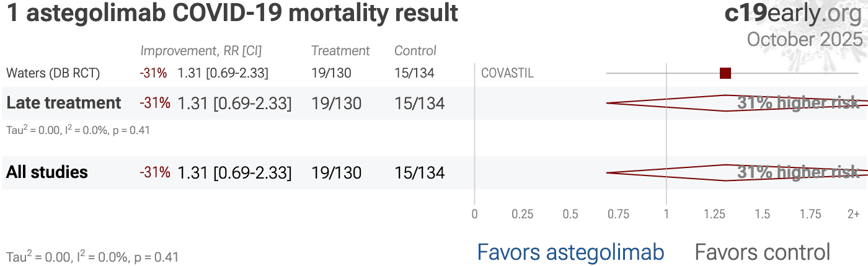The image size is (868, 266).
Task: Click the bottom Tau² heterogeneity statistics line
Action: point(92,256)
